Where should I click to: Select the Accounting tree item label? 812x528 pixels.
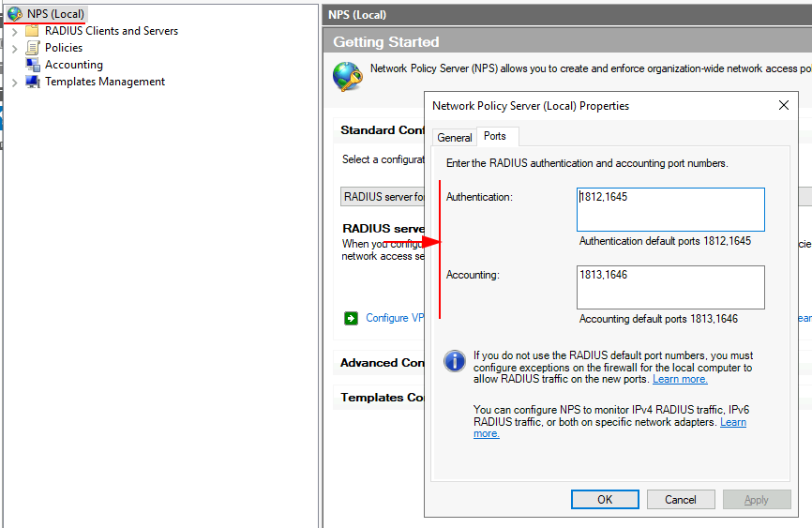[x=74, y=65]
